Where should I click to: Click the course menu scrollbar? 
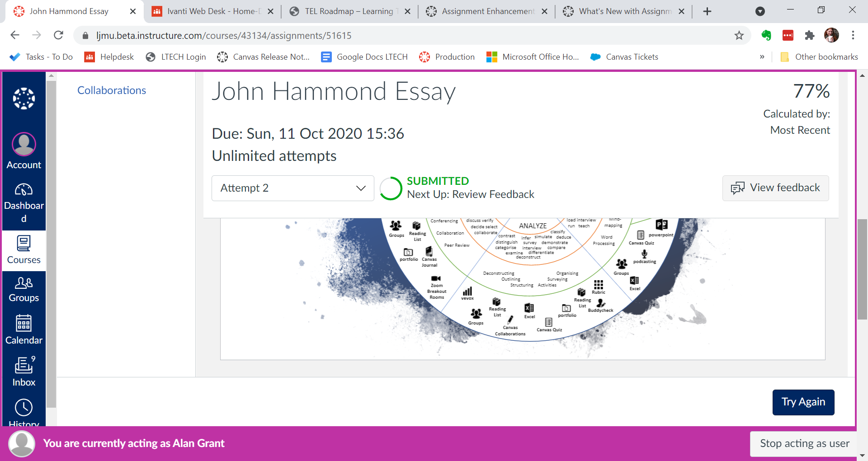tap(52, 244)
